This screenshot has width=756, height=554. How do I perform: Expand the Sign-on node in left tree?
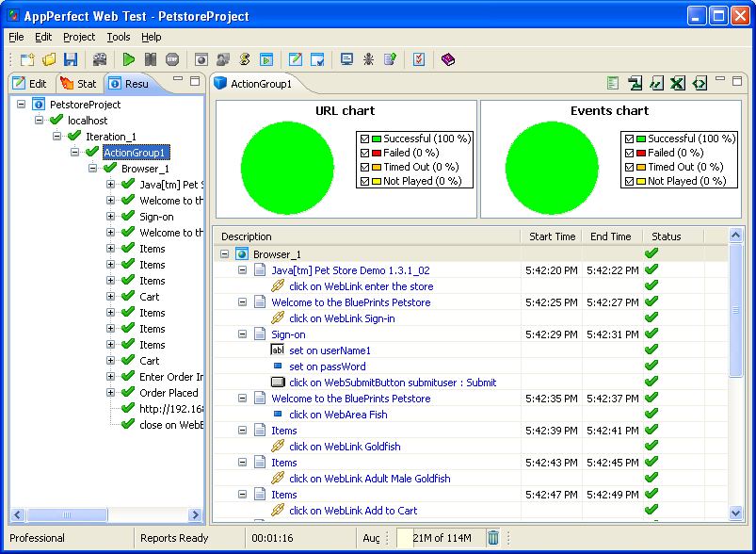coord(110,217)
